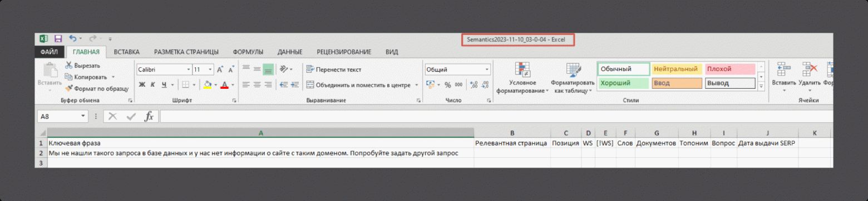Click the Копировать copy button
The image size is (868, 201).
[86, 77]
